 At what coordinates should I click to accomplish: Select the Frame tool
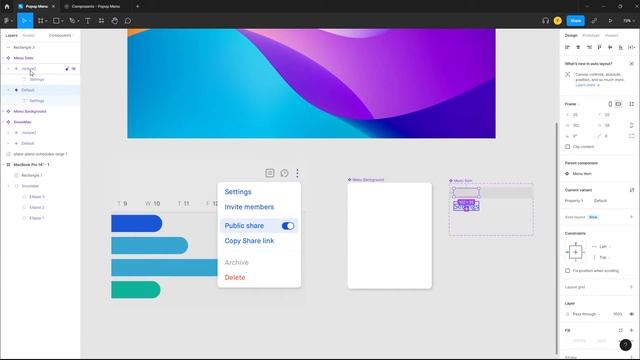tap(41, 21)
